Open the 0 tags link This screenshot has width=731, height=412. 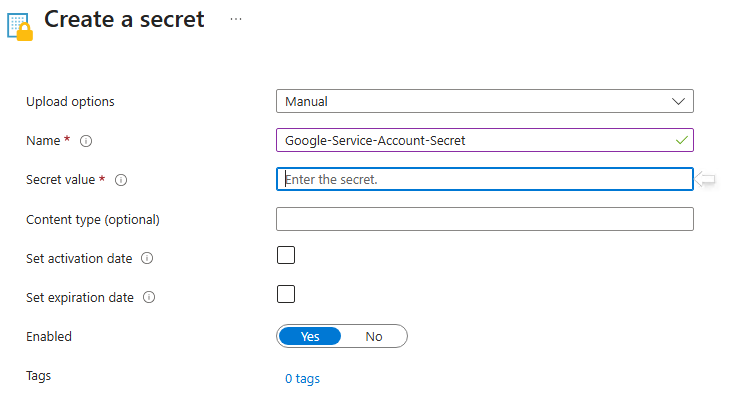[302, 379]
